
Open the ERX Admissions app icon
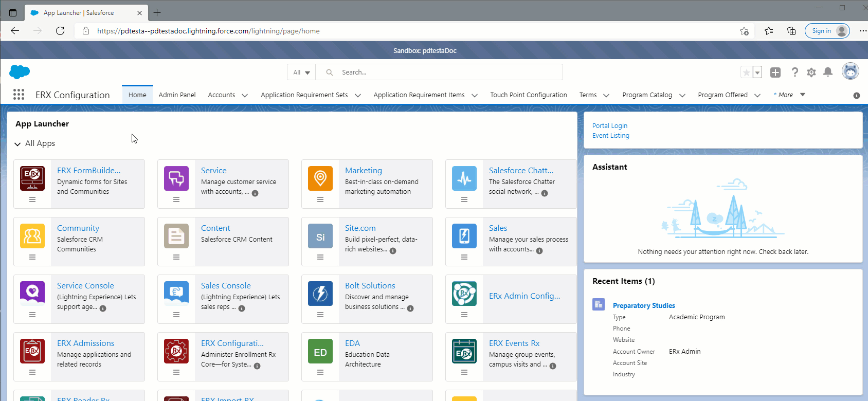(32, 351)
